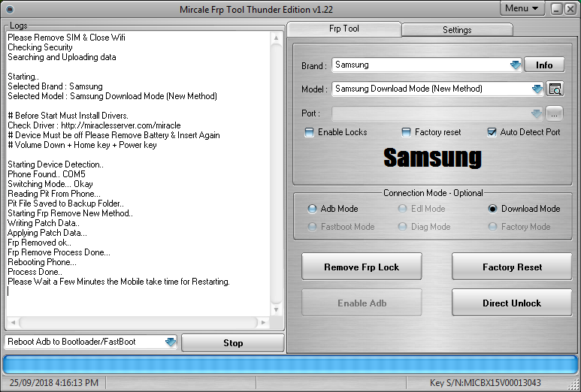Click logs scrollbar up arrow
This screenshot has width=581, height=392.
coord(276,38)
